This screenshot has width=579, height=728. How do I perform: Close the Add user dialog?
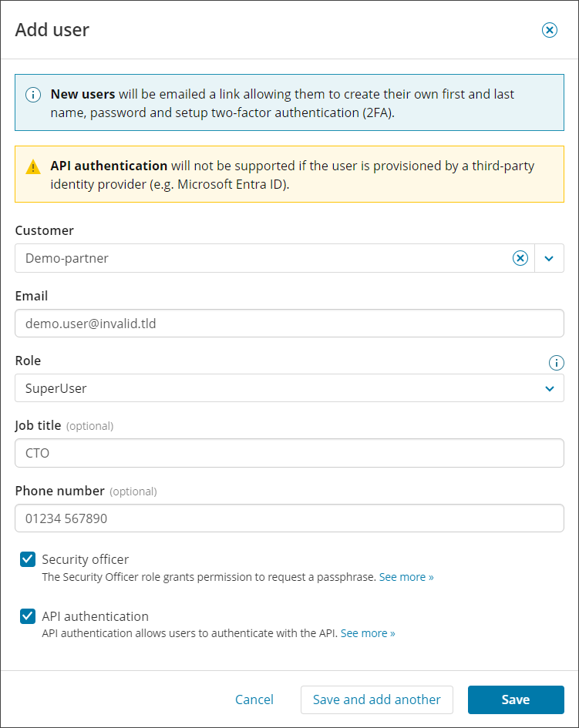549,30
